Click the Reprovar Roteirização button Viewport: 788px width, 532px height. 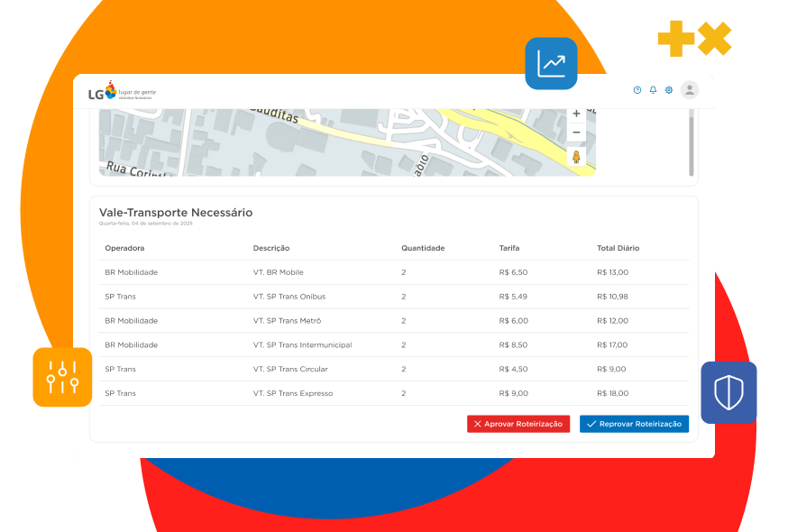(634, 423)
